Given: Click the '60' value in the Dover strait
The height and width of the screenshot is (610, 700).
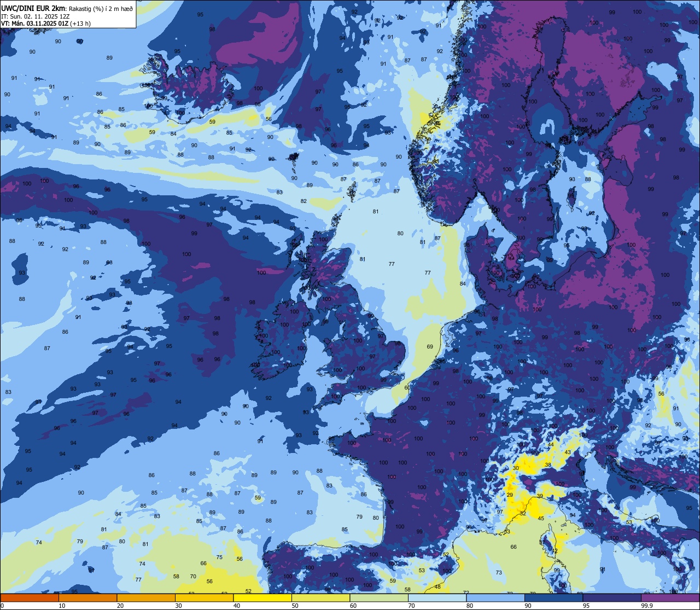Looking at the screenshot, I should click(407, 387).
